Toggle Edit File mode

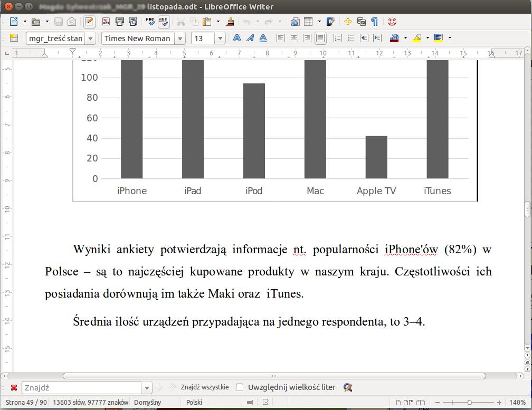89,22
